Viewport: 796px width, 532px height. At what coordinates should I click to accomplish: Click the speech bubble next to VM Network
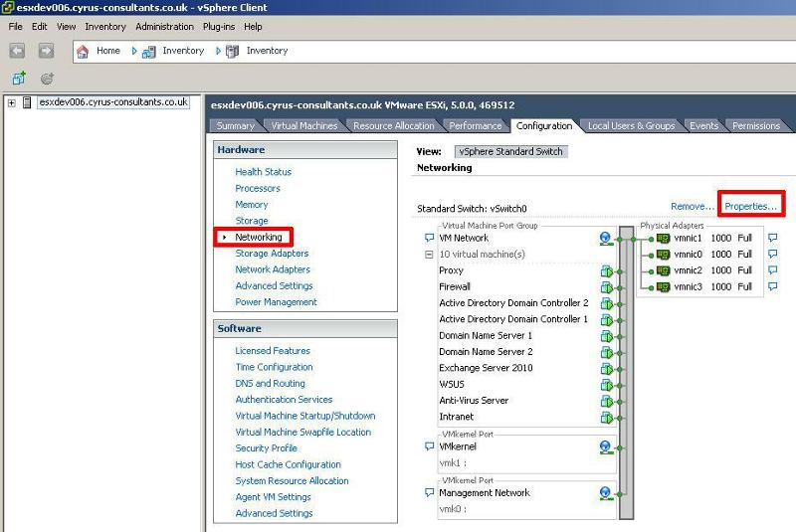[429, 238]
